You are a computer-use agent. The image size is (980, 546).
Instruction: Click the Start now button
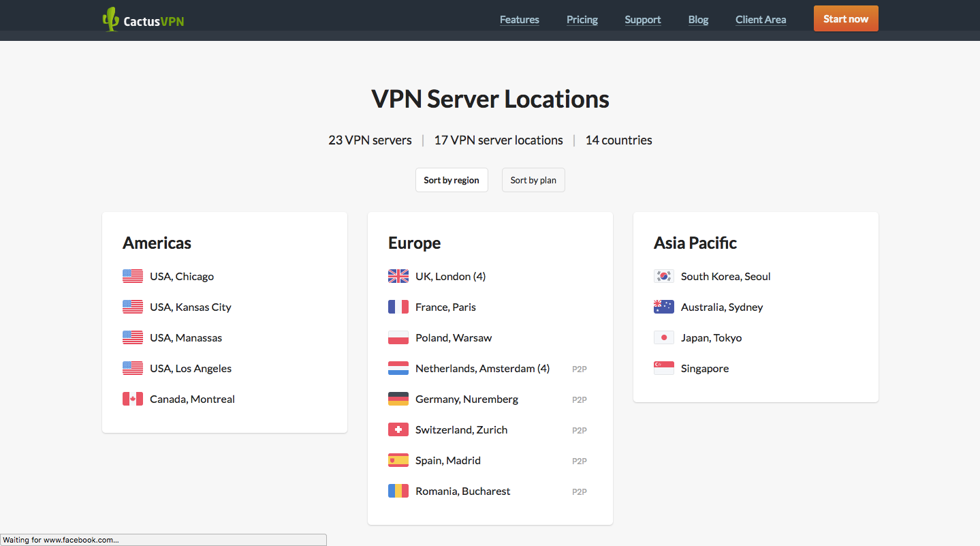point(846,18)
